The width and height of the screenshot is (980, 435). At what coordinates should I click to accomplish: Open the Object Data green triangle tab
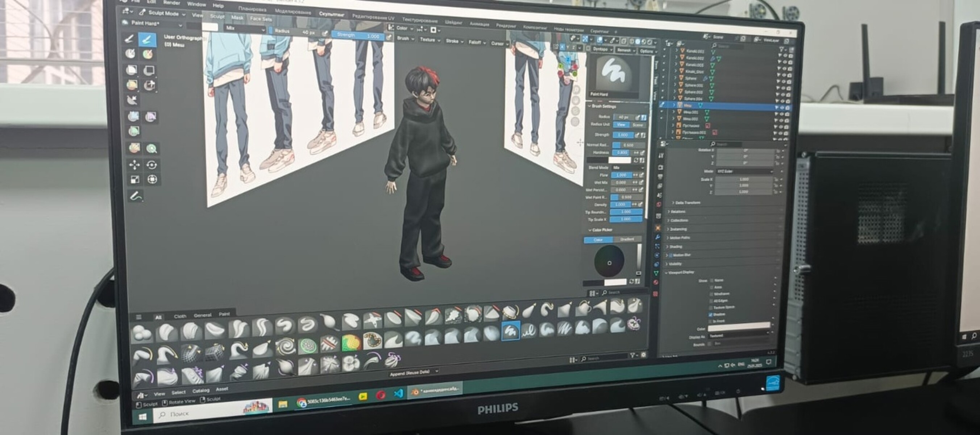click(656, 273)
